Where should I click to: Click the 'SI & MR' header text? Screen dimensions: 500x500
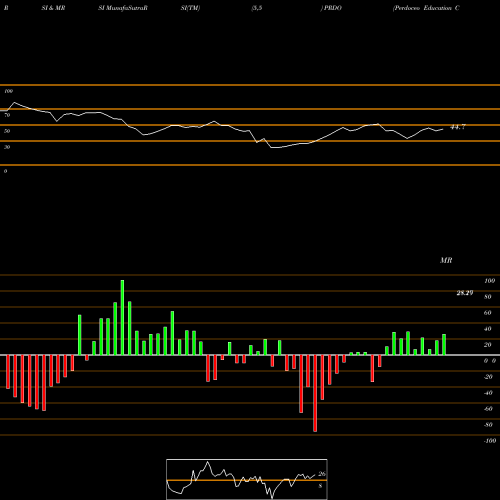[x=53, y=8]
